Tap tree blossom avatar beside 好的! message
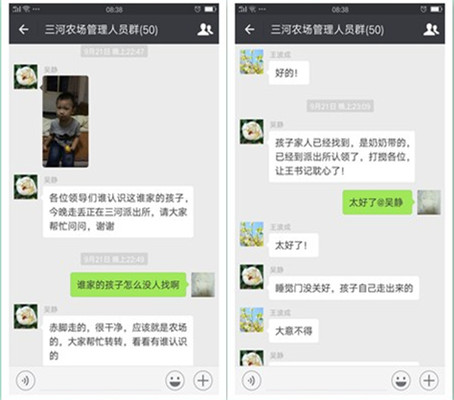 (x=252, y=62)
